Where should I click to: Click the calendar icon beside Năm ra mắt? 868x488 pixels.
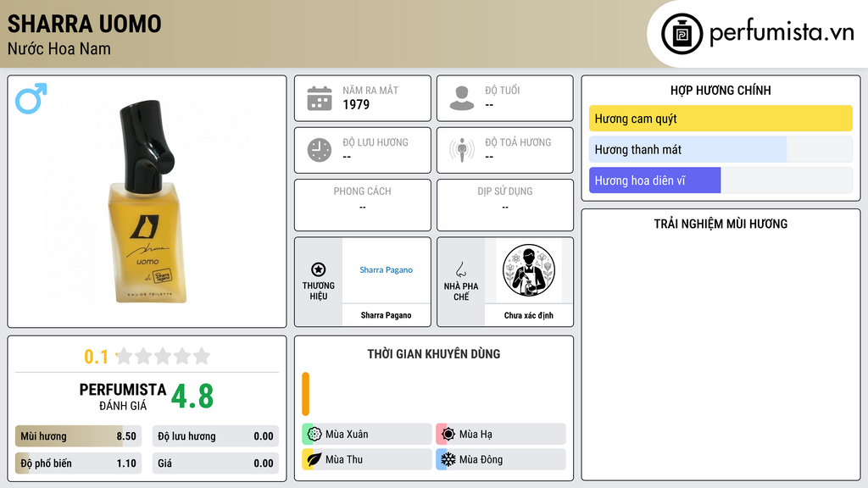320,98
